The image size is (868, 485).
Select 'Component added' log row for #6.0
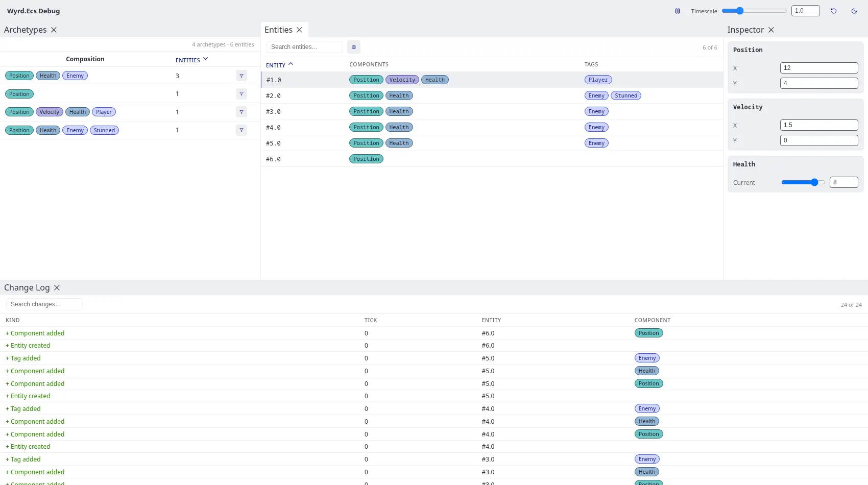434,333
